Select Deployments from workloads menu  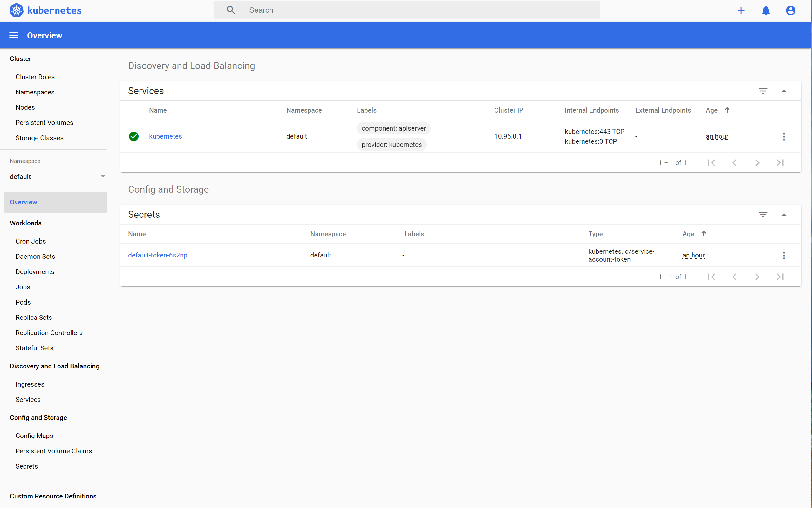35,271
